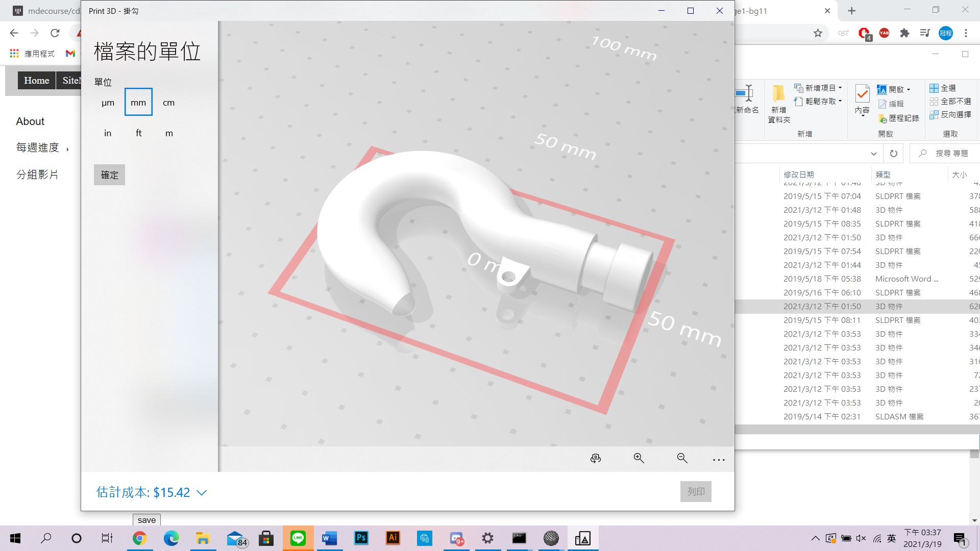Click the Chrome extensions puzzle icon
The height and width of the screenshot is (551, 980).
[x=904, y=33]
